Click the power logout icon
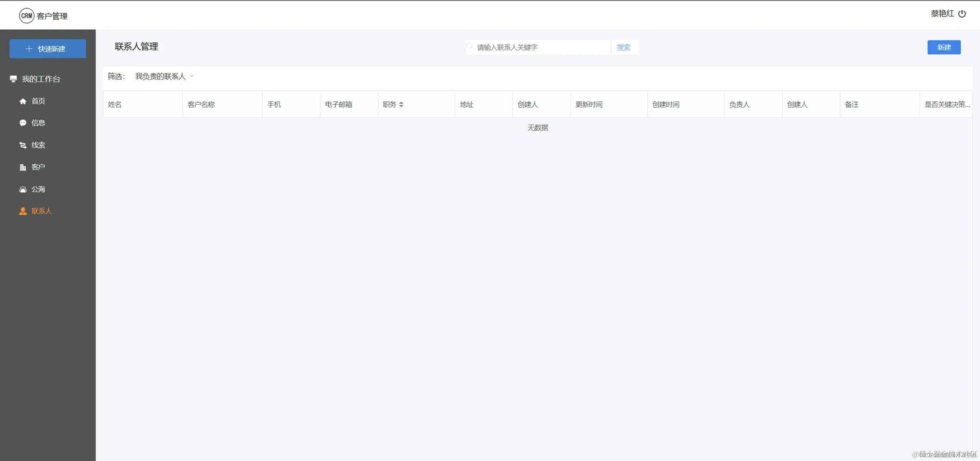 tap(962, 14)
